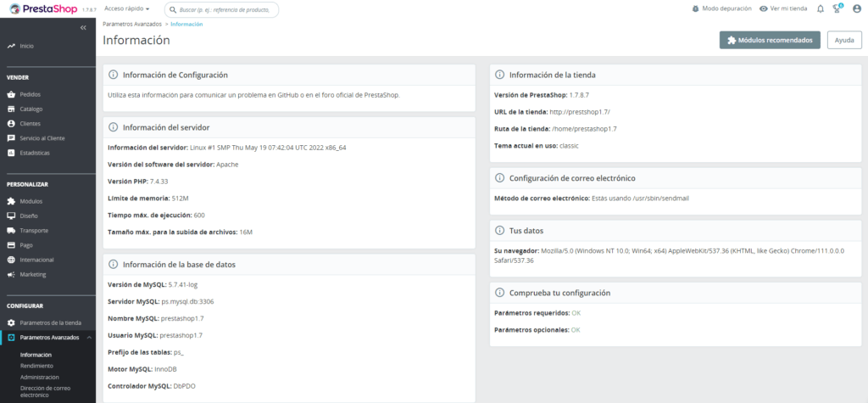Click the Servicio al Cliente chat icon

coord(11,138)
